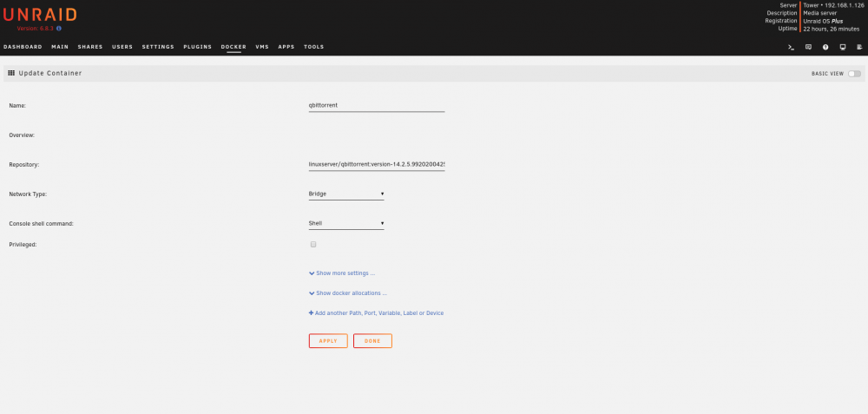Select the Docker tab
Image resolution: width=868 pixels, height=414 pixels.
click(233, 47)
